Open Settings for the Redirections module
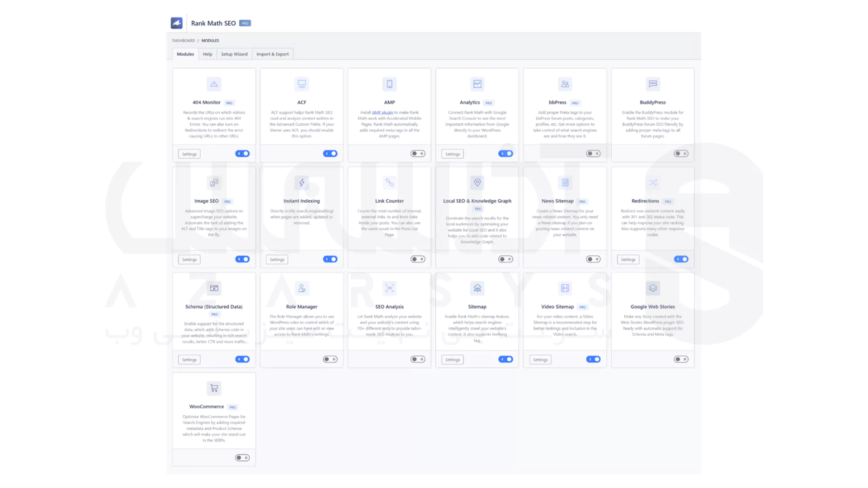The width and height of the screenshot is (868, 488). [x=627, y=259]
